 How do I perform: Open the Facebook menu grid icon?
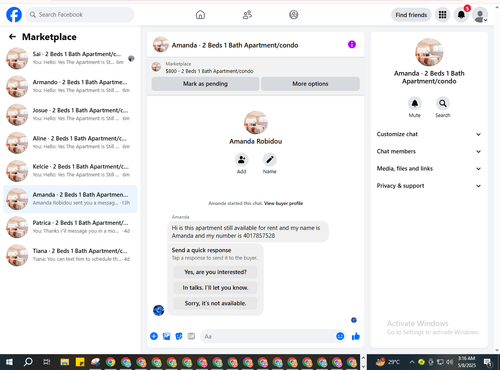click(x=442, y=15)
